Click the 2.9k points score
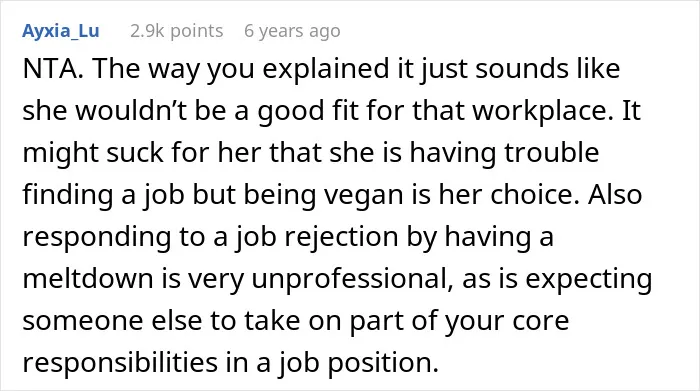This screenshot has width=700, height=391. click(x=177, y=31)
